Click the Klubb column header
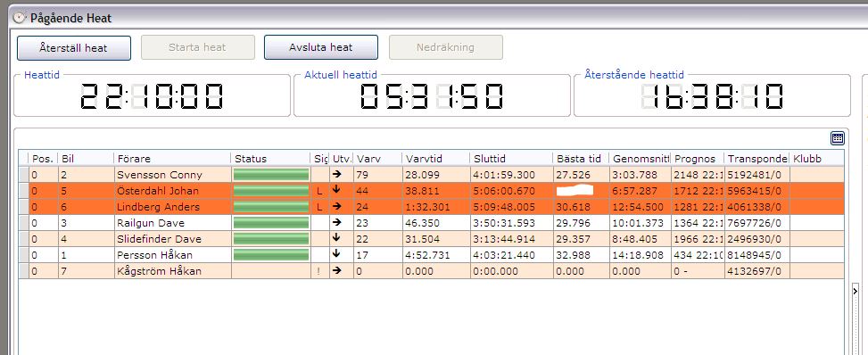 click(x=817, y=159)
